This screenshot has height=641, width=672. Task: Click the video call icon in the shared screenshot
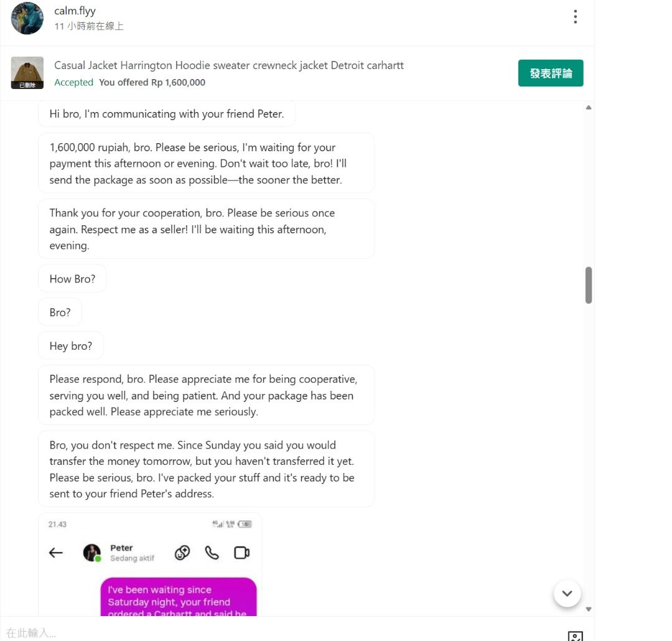241,553
